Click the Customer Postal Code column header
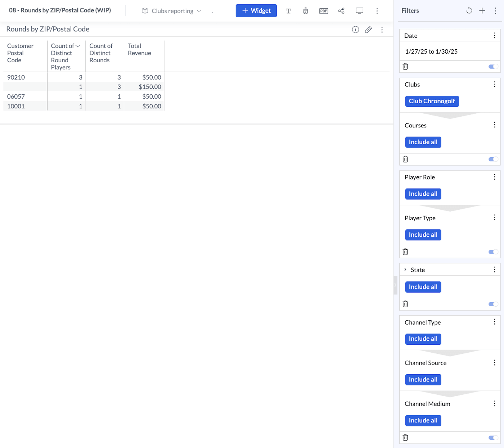Screen dimensions: 504x448 click(21, 53)
